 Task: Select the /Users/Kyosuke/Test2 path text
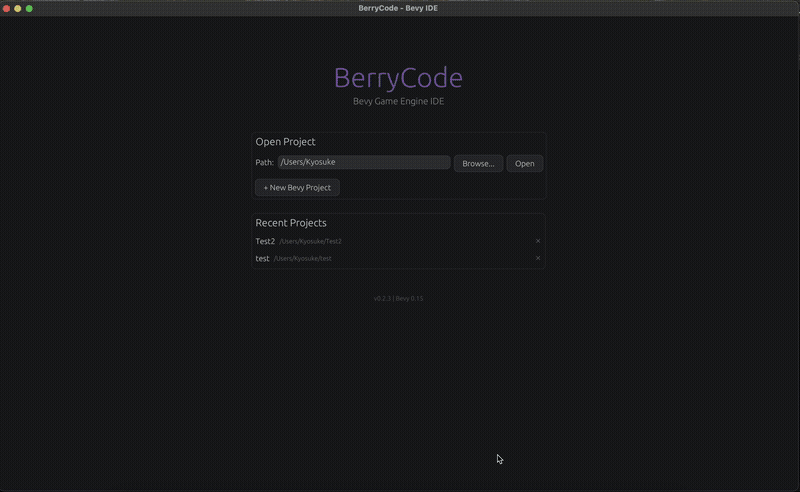click(x=310, y=241)
